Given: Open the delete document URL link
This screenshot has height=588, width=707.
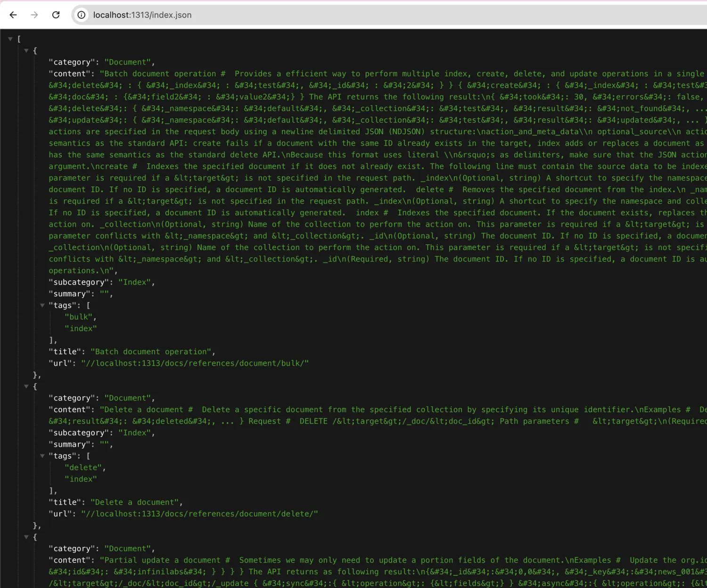Looking at the screenshot, I should [x=199, y=514].
